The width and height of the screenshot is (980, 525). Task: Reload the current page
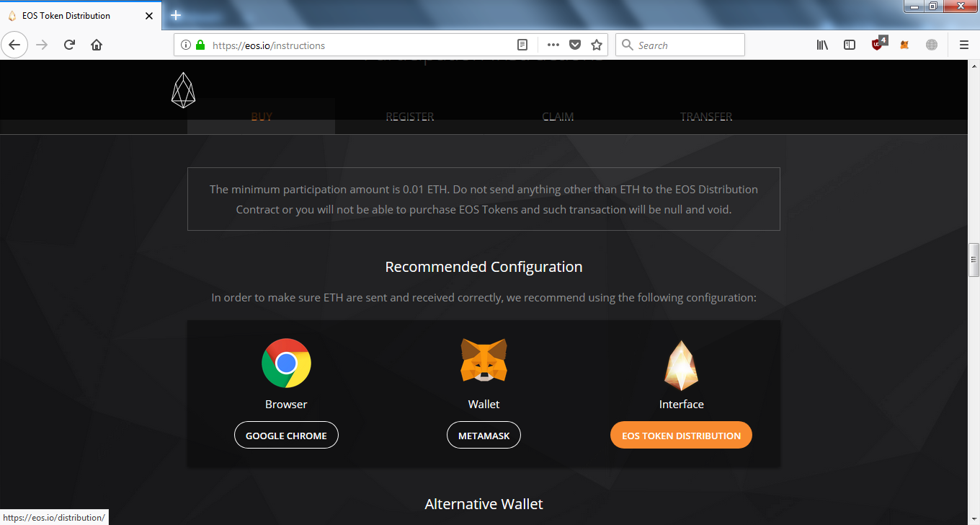pos(69,45)
